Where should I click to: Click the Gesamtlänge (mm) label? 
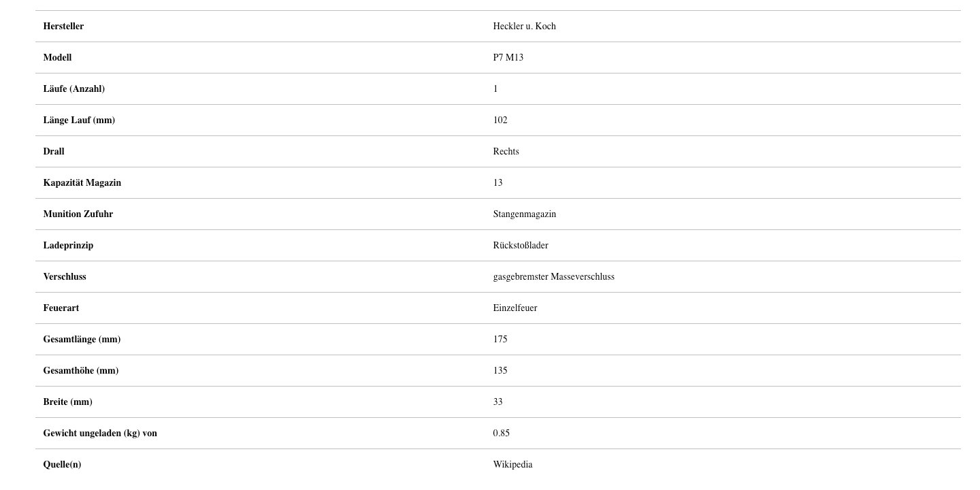point(82,340)
